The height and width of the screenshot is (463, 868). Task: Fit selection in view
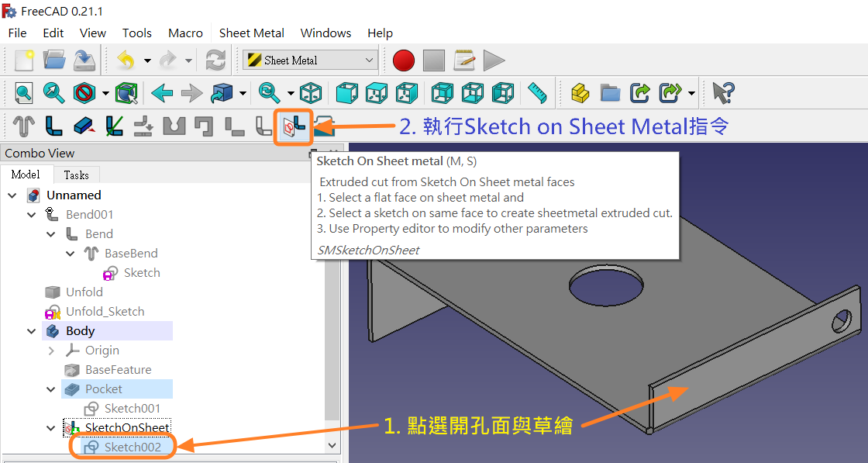pos(54,93)
